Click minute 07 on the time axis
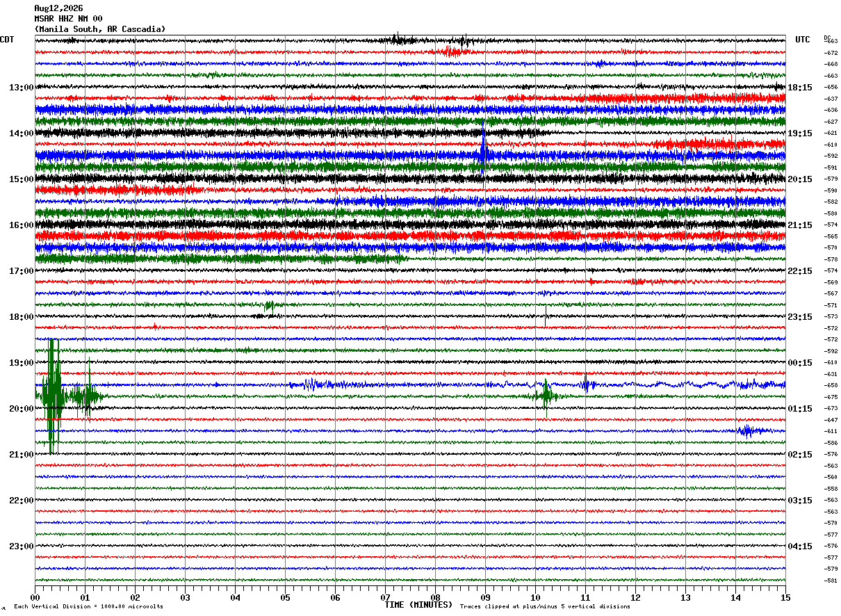 click(x=385, y=597)
